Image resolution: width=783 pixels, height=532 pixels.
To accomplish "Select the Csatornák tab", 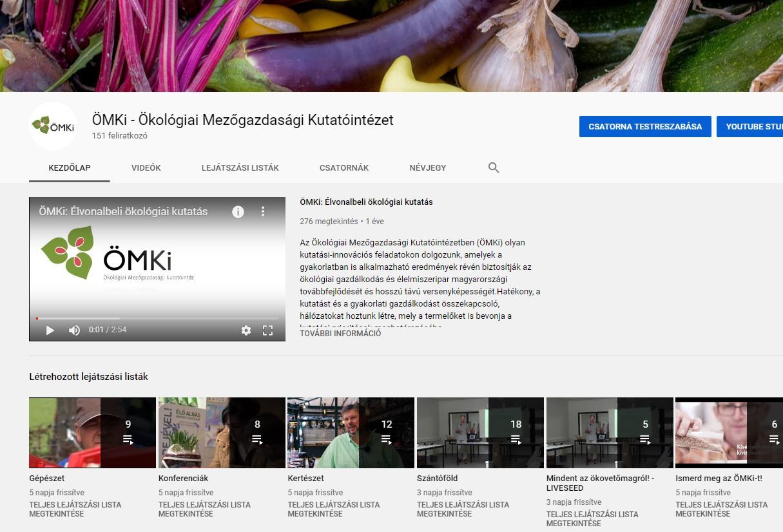I will coord(344,168).
